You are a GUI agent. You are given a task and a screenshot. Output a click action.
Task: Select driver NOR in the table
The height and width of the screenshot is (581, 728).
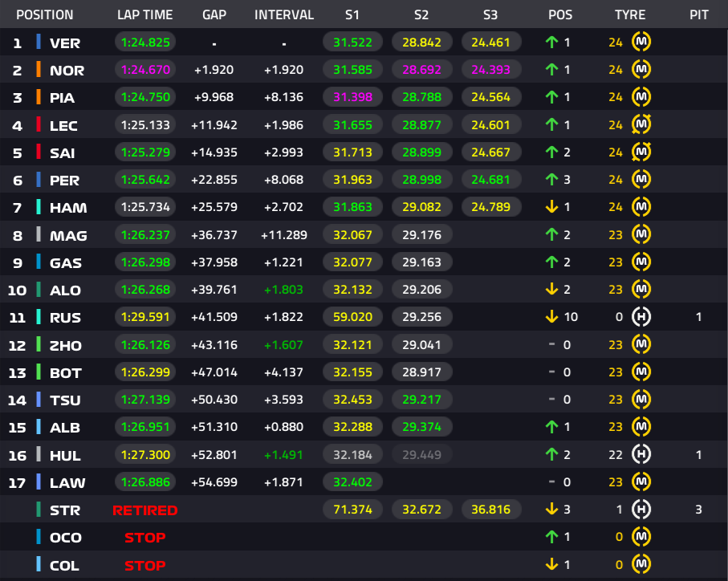67,71
